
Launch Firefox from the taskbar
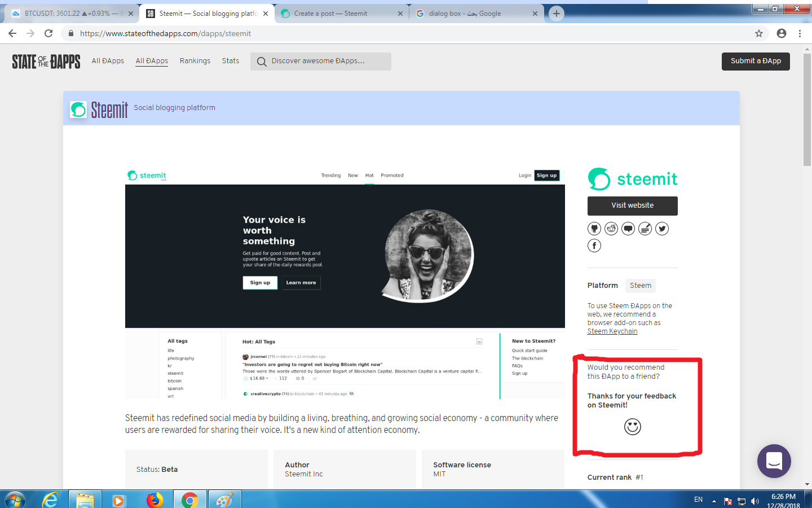155,500
